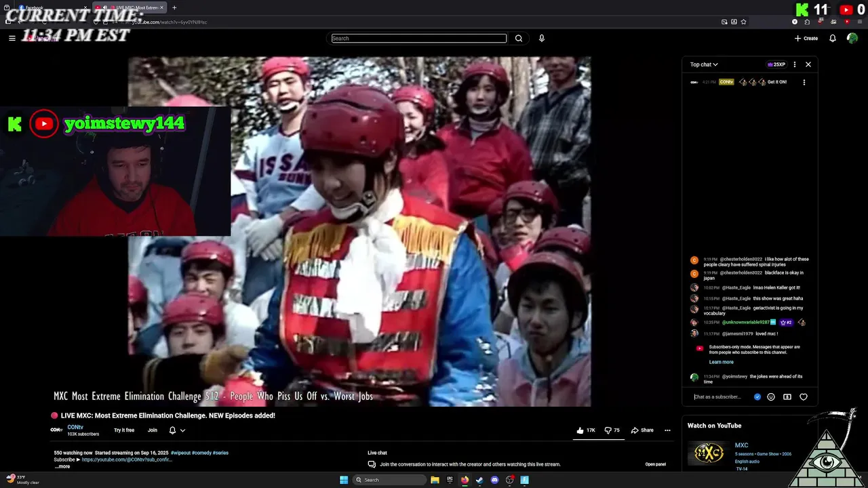Click the Share button
The image size is (868, 488).
642,430
